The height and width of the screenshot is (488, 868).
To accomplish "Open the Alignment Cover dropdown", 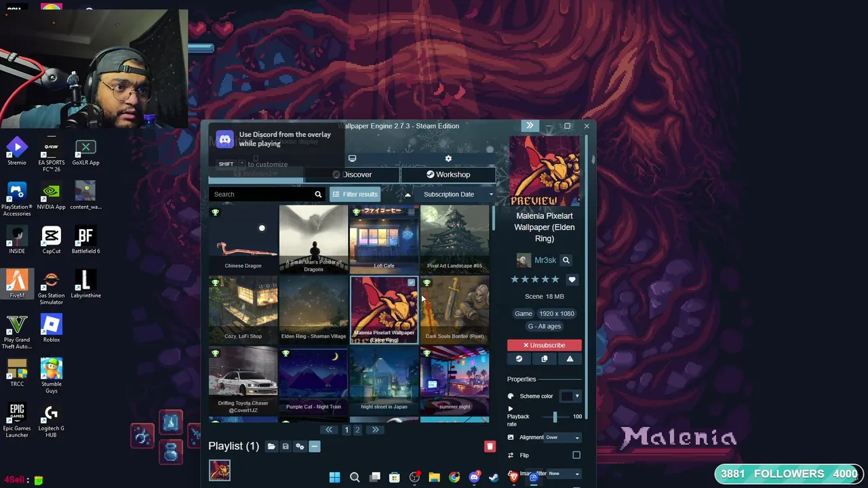I will 563,437.
